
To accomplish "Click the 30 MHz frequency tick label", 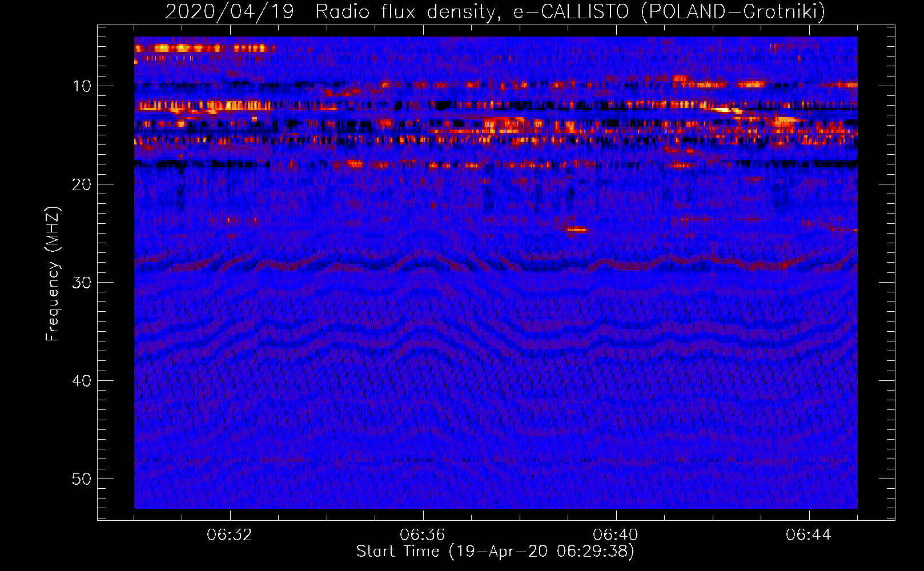I will coord(82,283).
